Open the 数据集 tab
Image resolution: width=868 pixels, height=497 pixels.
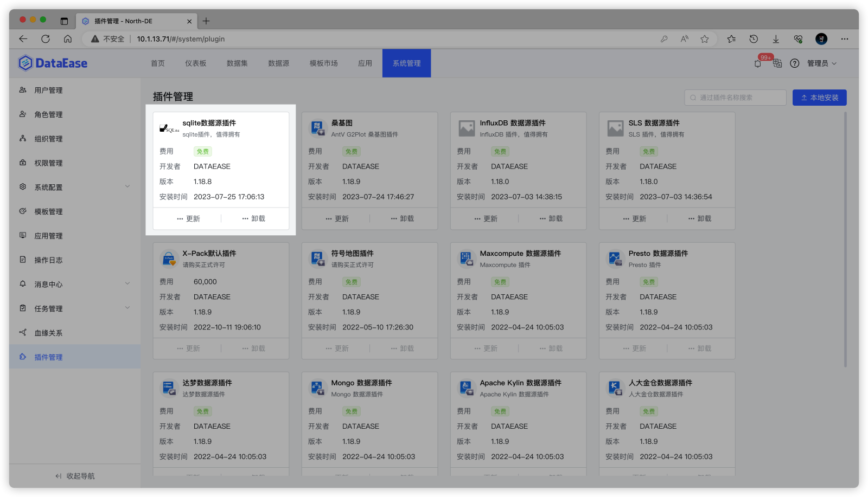click(x=237, y=63)
